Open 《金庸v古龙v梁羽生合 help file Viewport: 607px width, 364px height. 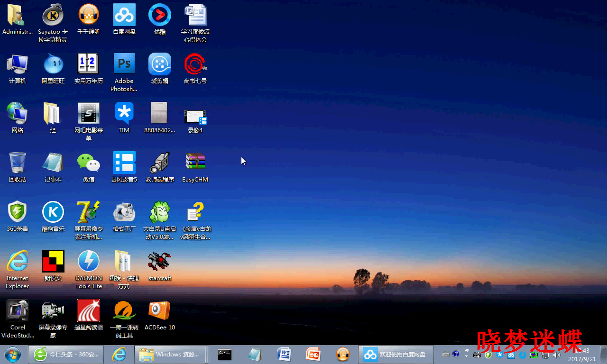[195, 220]
